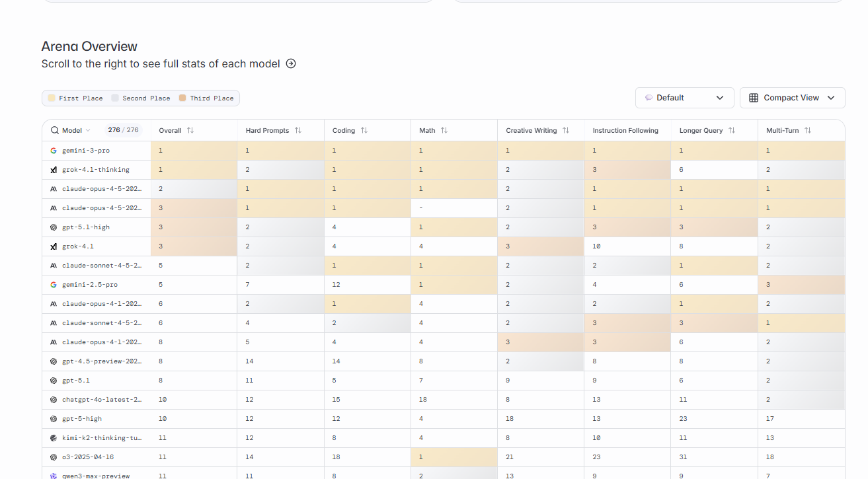The width and height of the screenshot is (868, 479).
Task: Toggle sorting for the Math column
Action: 444,131
